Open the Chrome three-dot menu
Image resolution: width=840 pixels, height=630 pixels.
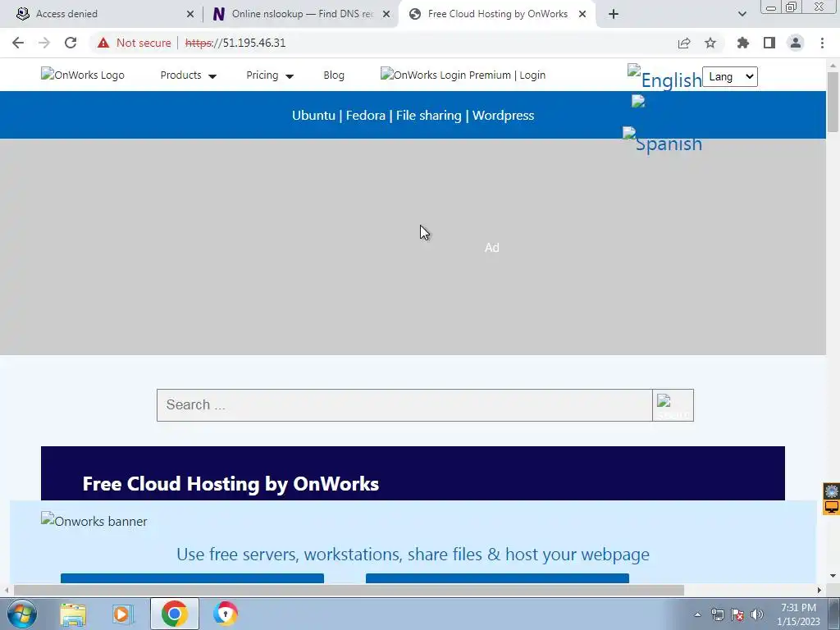(822, 43)
